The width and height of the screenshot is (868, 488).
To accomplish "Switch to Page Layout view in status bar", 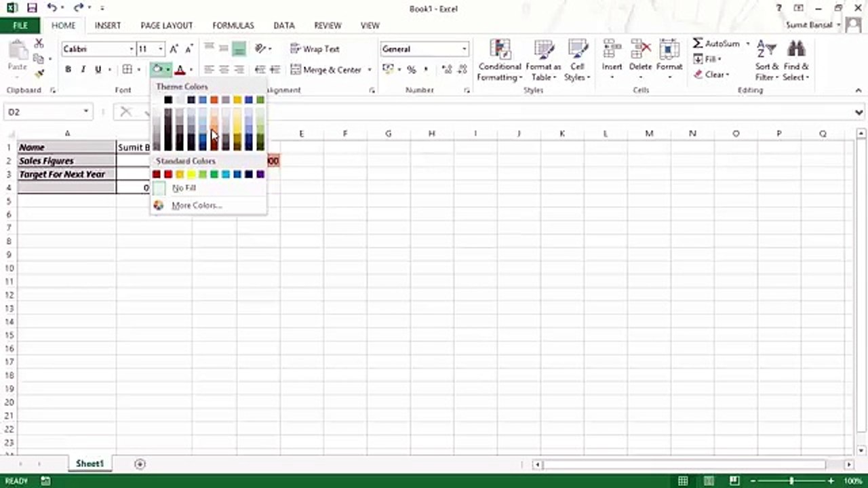I will tap(709, 481).
